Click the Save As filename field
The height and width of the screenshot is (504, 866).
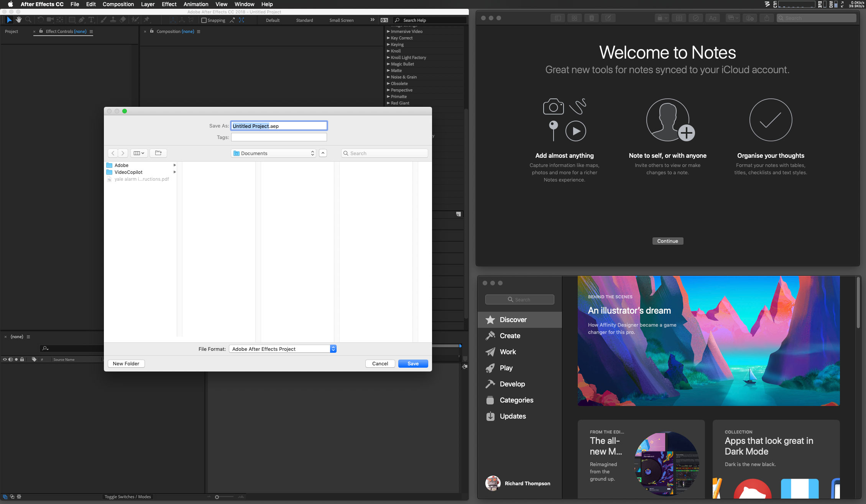279,126
